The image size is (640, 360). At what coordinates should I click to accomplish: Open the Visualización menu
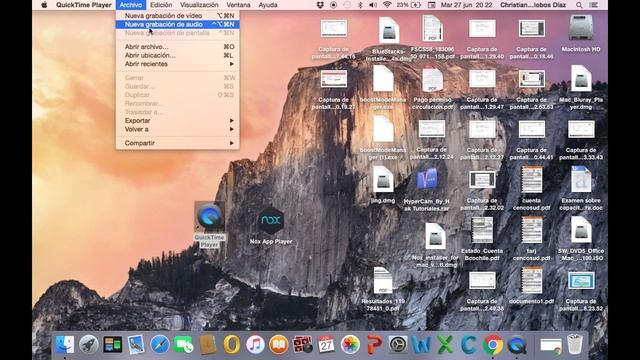click(199, 5)
